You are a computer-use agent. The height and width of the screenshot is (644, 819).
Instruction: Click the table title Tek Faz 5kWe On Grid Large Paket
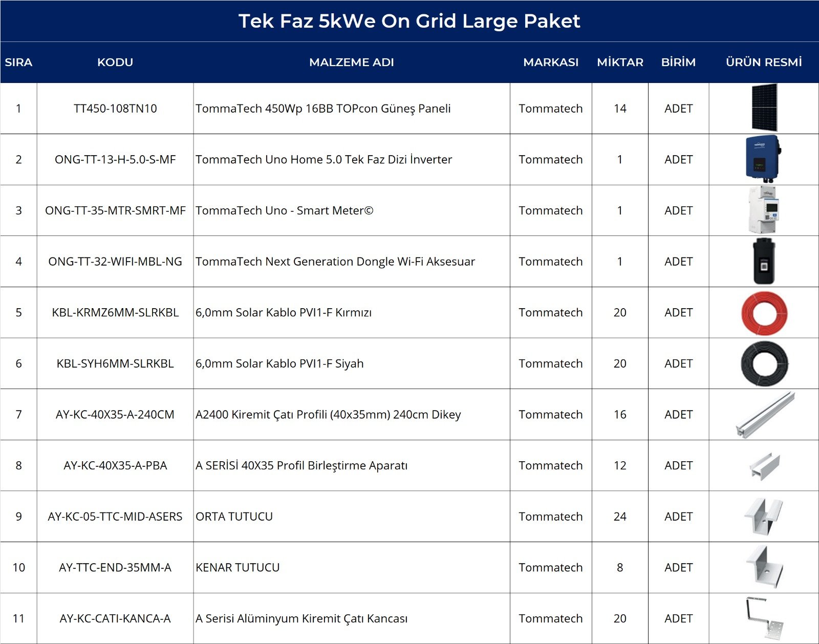[409, 21]
